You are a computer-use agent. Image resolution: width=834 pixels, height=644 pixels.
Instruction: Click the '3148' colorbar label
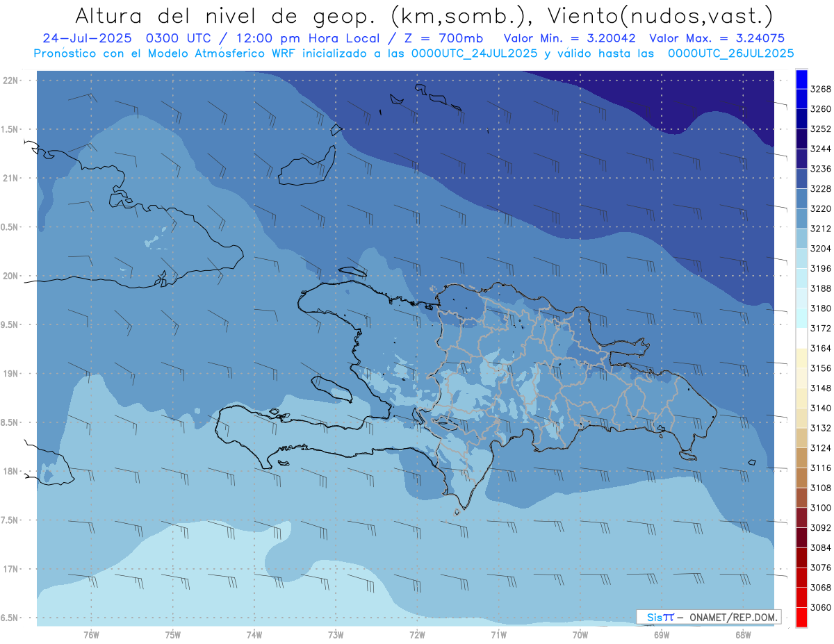[820, 388]
